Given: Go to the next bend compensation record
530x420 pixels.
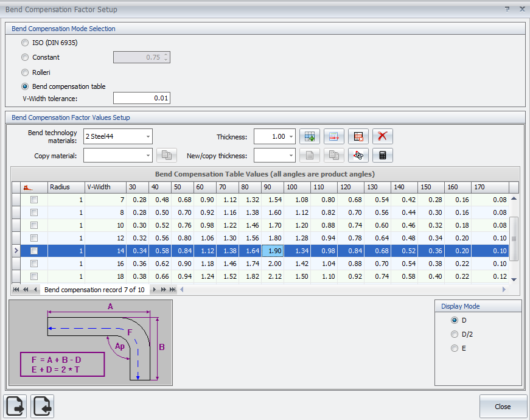Looking at the screenshot, I should pos(155,290).
